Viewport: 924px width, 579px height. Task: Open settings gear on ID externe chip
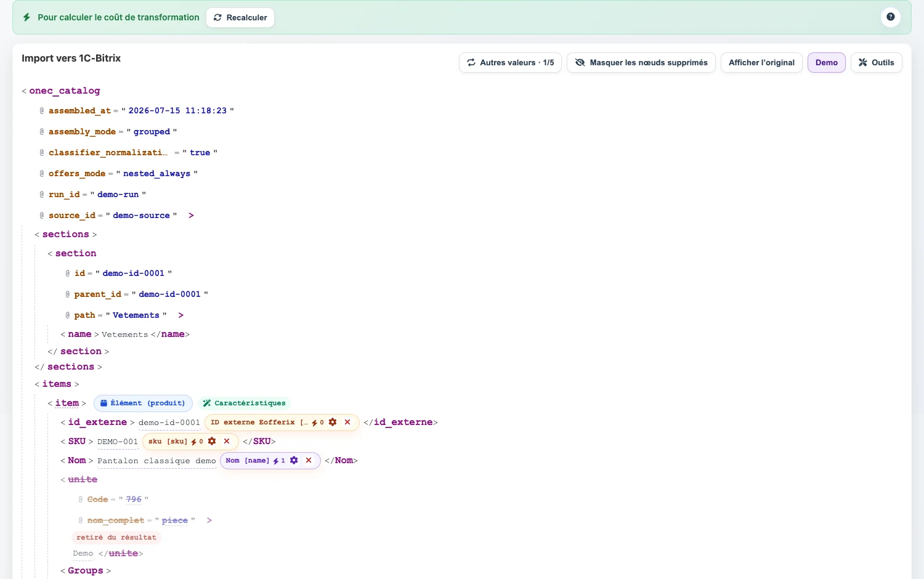click(333, 422)
